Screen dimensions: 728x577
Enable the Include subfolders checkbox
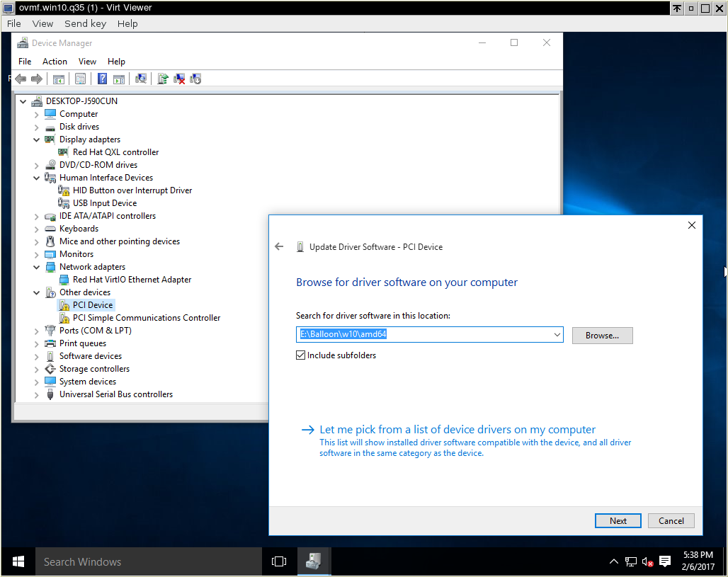(x=300, y=355)
